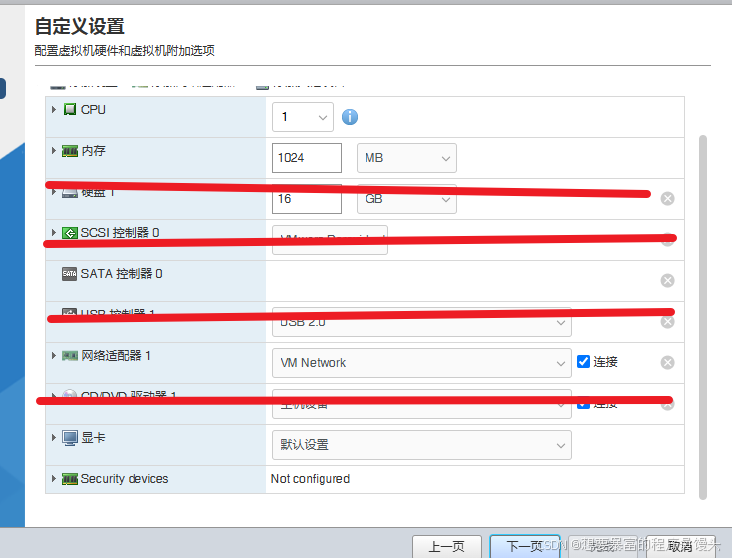Remove hard disk 1 with X icon
This screenshot has width=732, height=558.
tap(668, 199)
